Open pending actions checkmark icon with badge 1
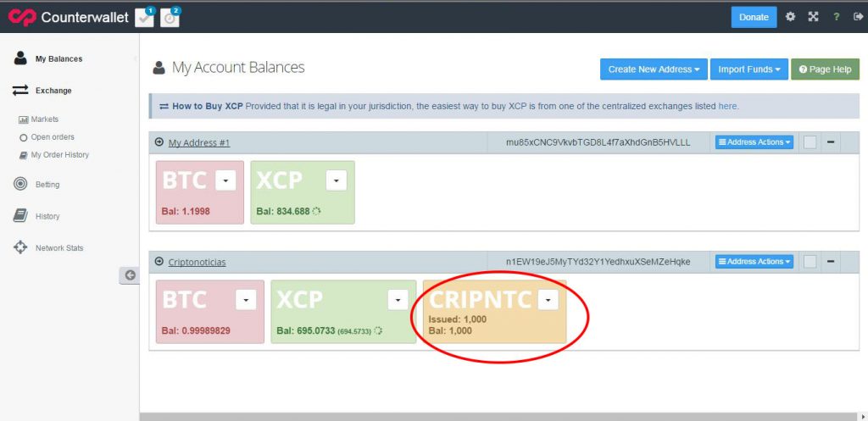The height and width of the screenshot is (421, 868). coord(144,18)
